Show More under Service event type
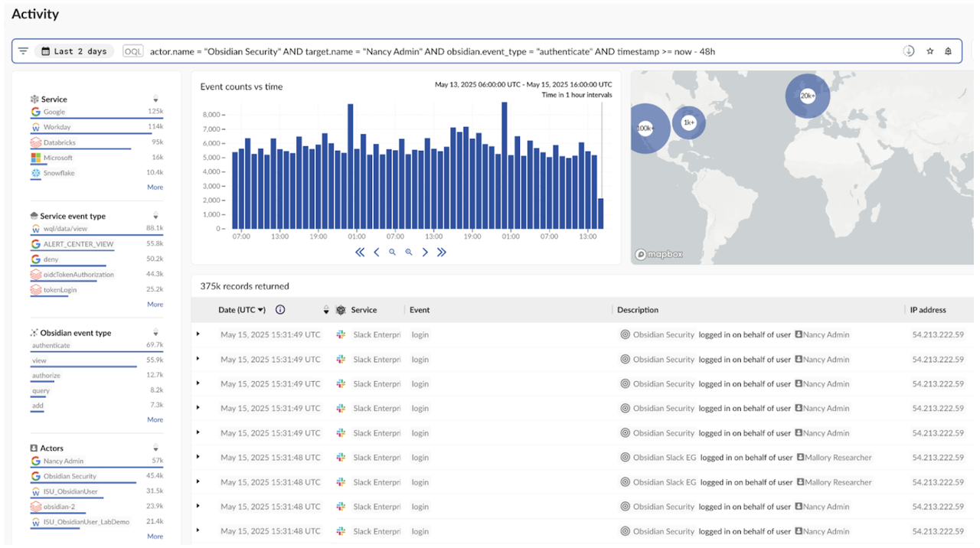The width and height of the screenshot is (980, 548). coord(155,305)
